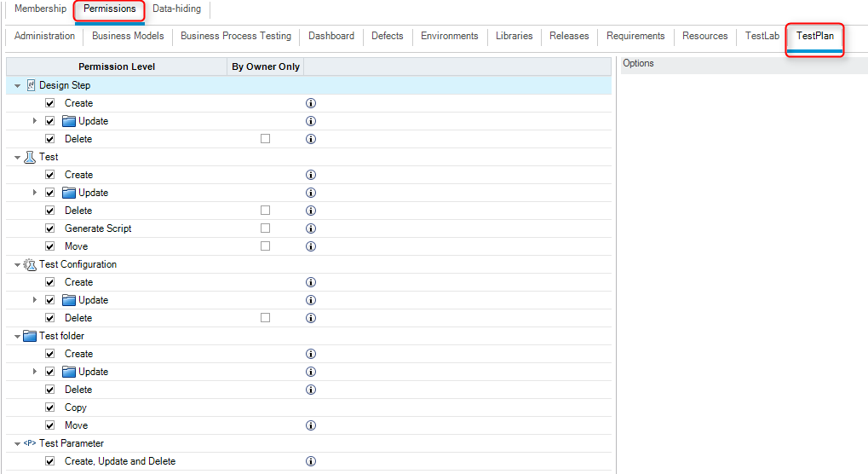Click info icon beside Test folder Move
The width and height of the screenshot is (868, 474).
tap(311, 425)
